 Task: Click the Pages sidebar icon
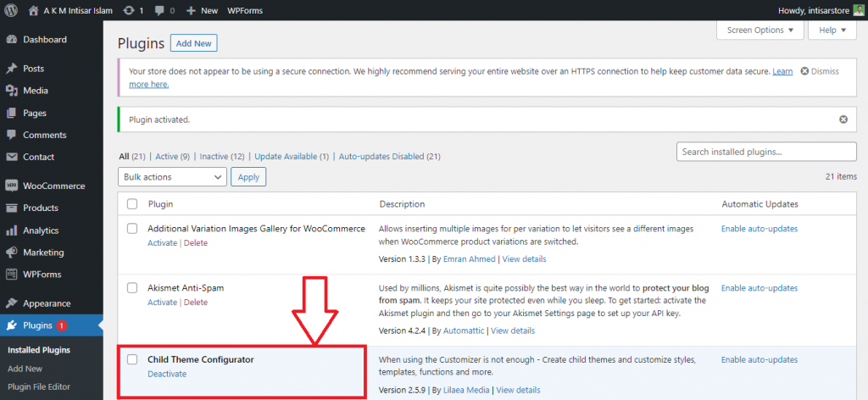pyautogui.click(x=11, y=113)
